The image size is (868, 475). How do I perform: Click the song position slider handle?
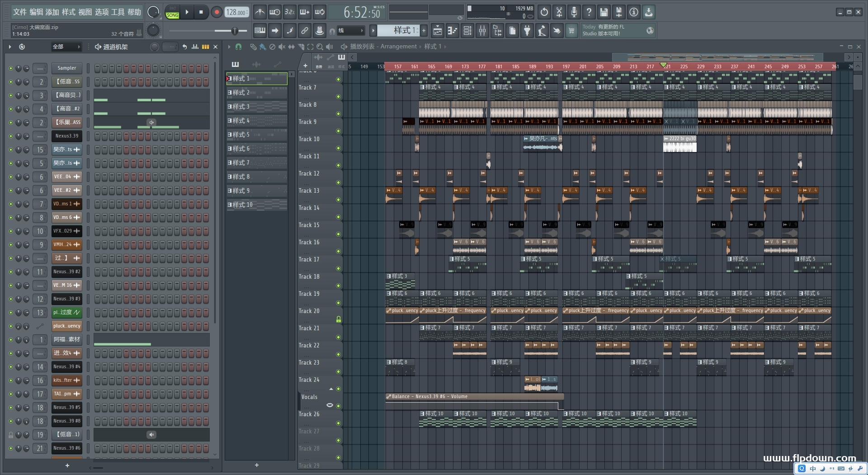(x=234, y=31)
